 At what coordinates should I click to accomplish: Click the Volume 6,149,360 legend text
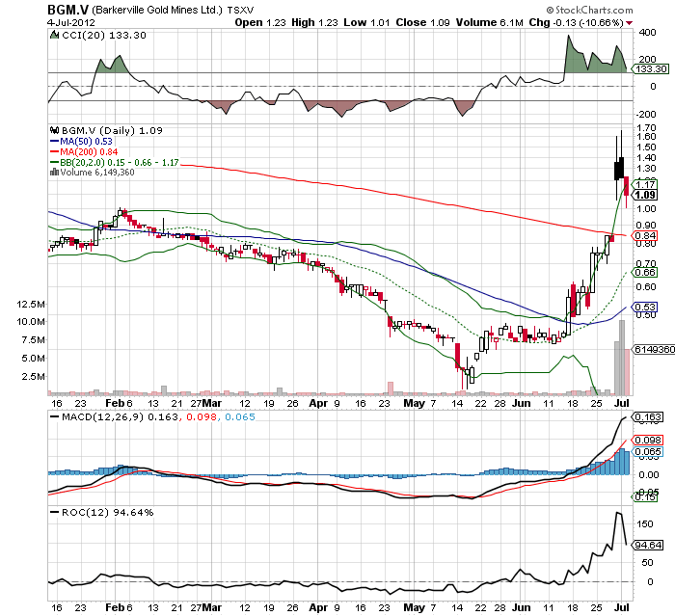(x=97, y=173)
